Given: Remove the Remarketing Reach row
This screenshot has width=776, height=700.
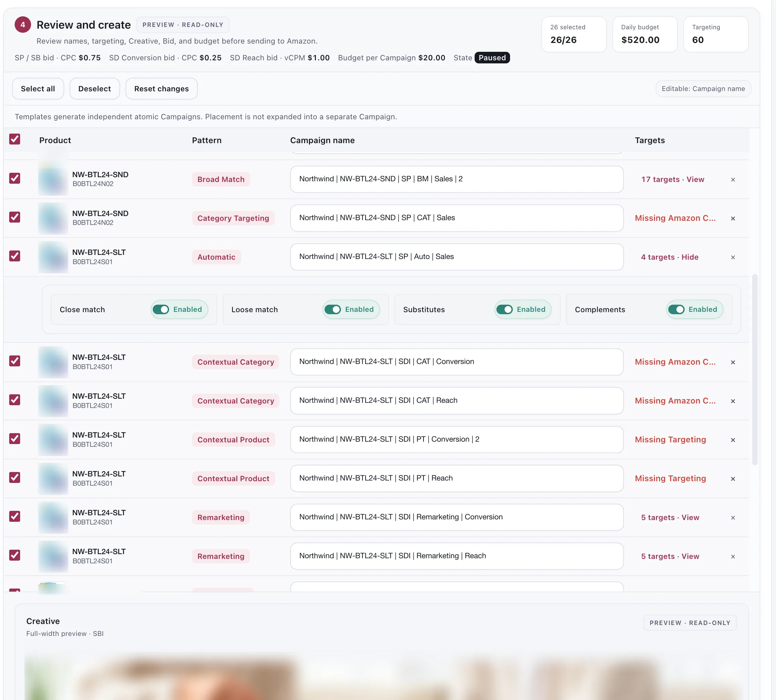Looking at the screenshot, I should pos(732,557).
